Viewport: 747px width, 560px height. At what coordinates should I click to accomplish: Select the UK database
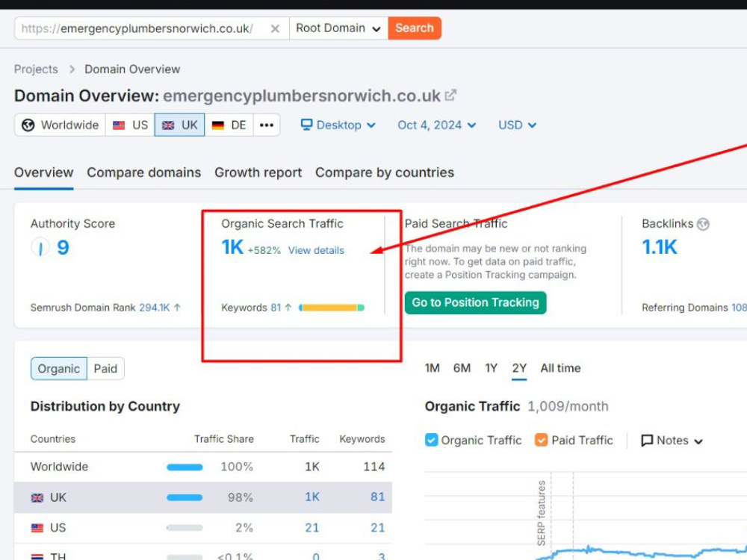point(179,125)
